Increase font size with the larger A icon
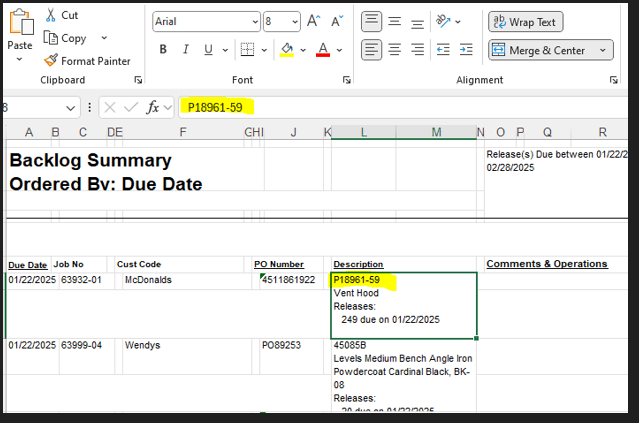The height and width of the screenshot is (423, 639). pyautogui.click(x=313, y=21)
